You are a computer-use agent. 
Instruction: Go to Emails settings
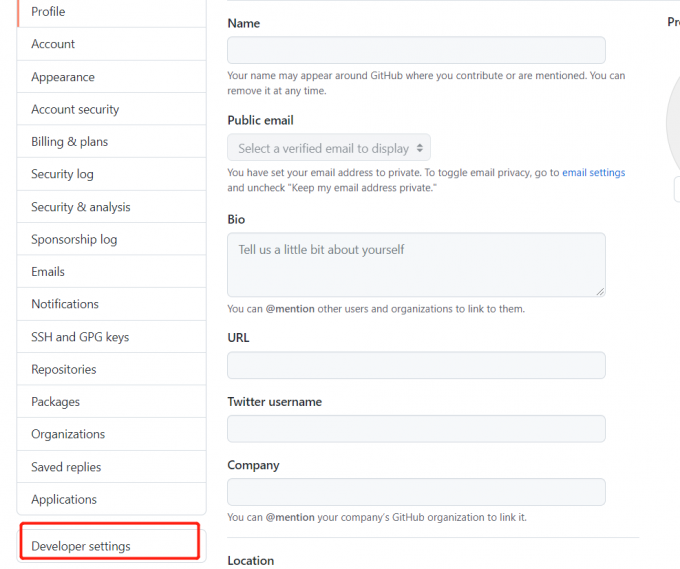48,272
